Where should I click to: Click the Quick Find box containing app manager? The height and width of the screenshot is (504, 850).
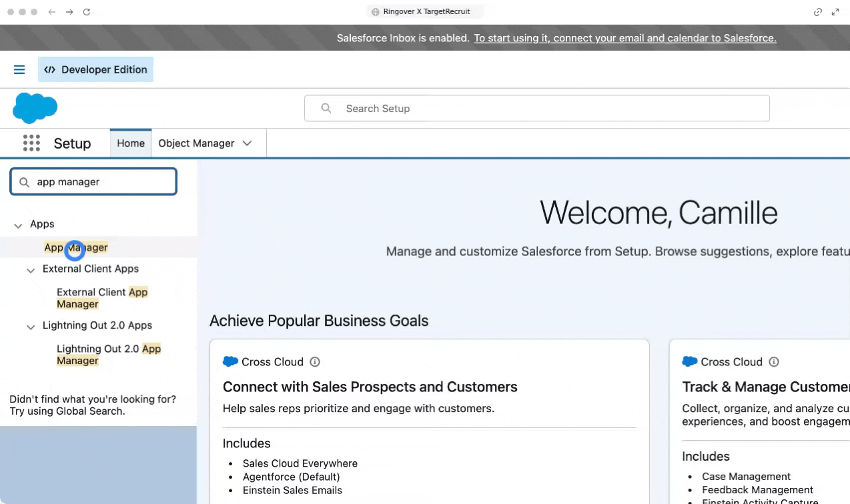[93, 181]
